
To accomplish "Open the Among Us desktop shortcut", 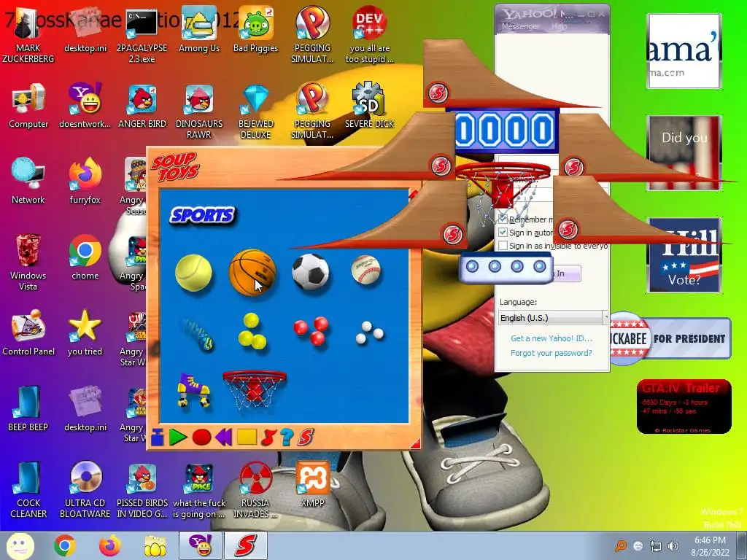I will click(x=198, y=29).
